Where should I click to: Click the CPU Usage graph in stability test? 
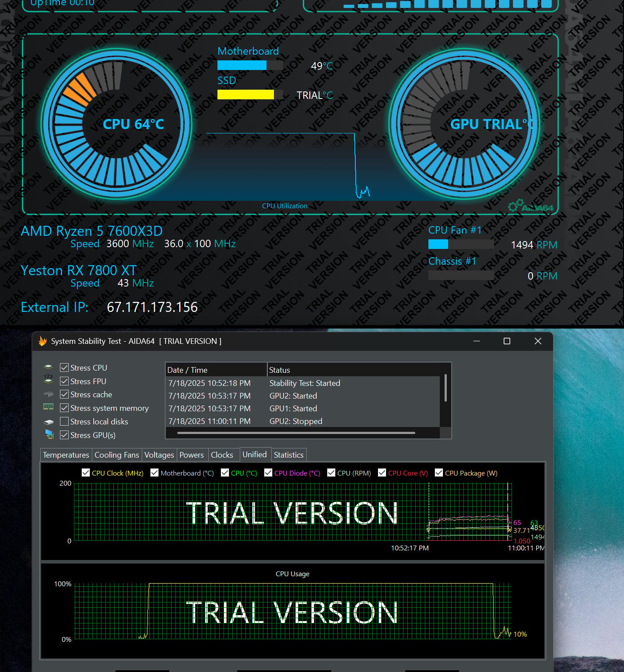(293, 611)
